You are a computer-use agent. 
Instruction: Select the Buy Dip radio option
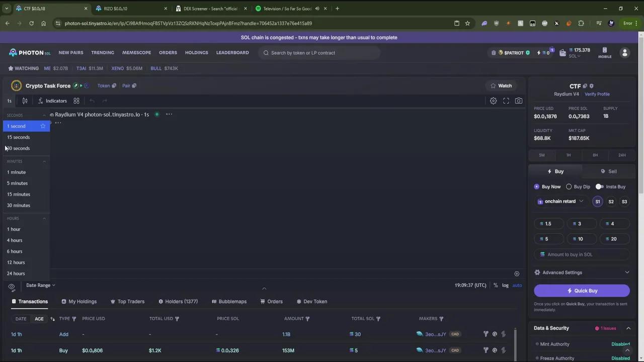coord(569,187)
